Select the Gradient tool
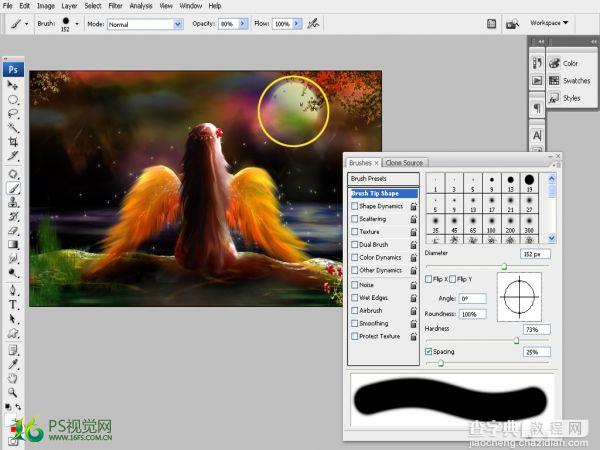600x450 pixels. (x=13, y=244)
